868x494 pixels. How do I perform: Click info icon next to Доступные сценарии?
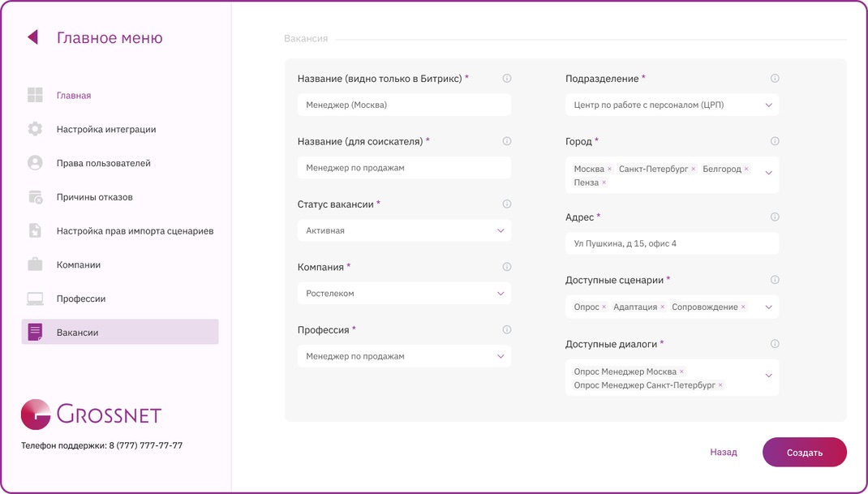coord(775,280)
